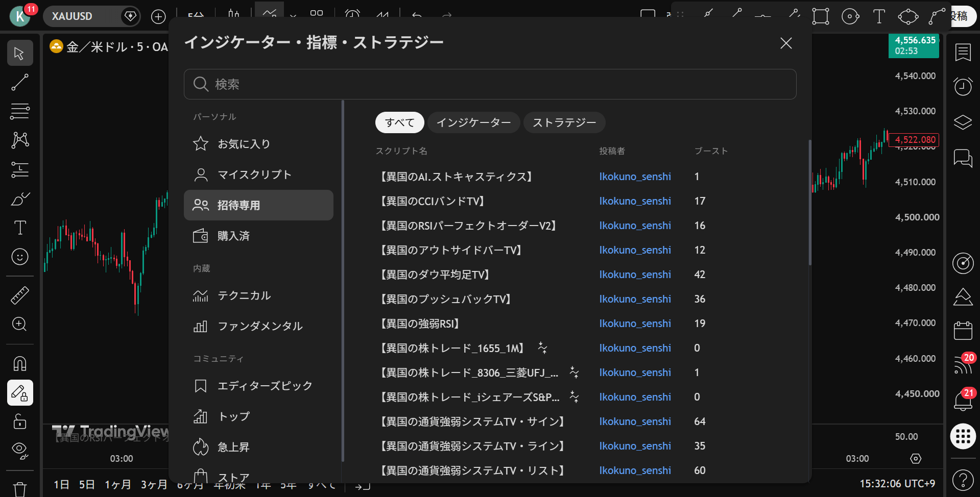Open the target radar panel icon
The height and width of the screenshot is (497, 980).
[963, 263]
